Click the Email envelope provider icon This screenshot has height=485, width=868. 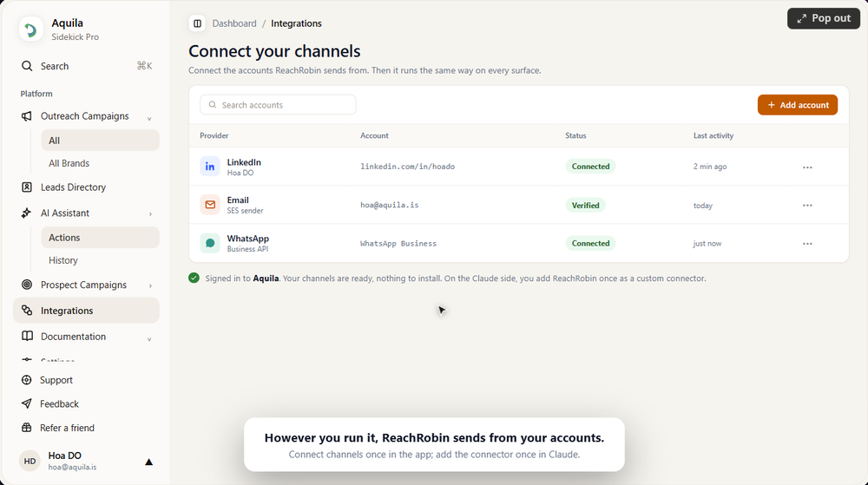pyautogui.click(x=210, y=205)
